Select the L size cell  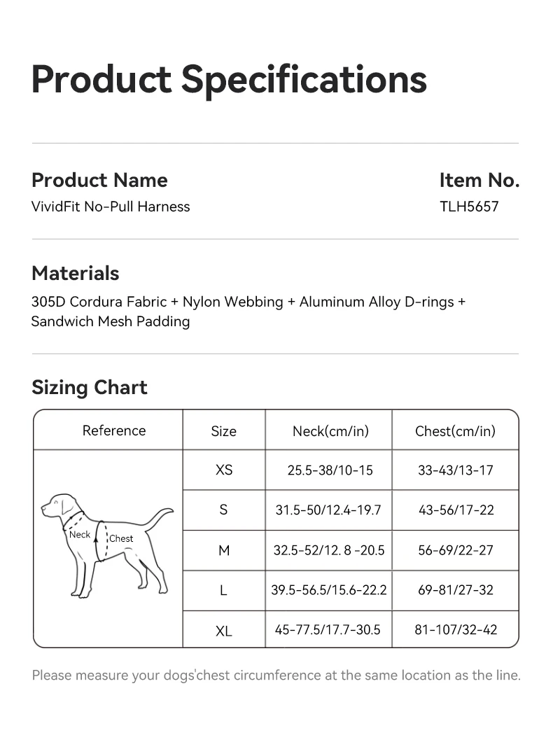[x=224, y=590]
